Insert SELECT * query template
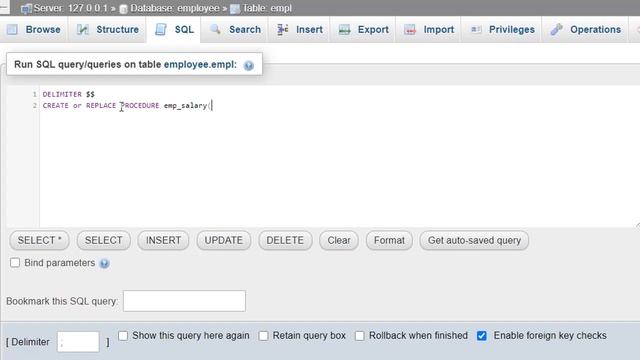Image resolution: width=640 pixels, height=360 pixels. tap(39, 240)
